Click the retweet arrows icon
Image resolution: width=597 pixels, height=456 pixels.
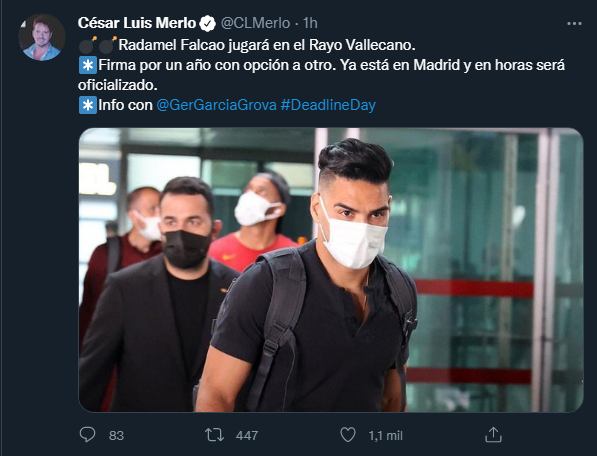click(214, 435)
